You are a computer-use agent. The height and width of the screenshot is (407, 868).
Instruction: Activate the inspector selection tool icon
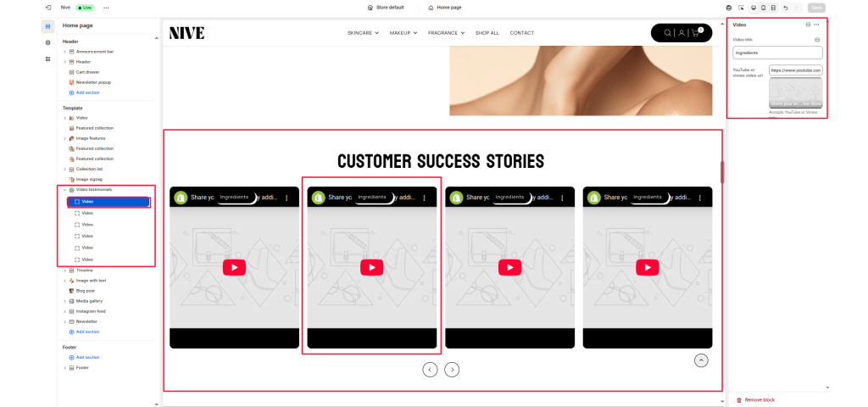(741, 8)
